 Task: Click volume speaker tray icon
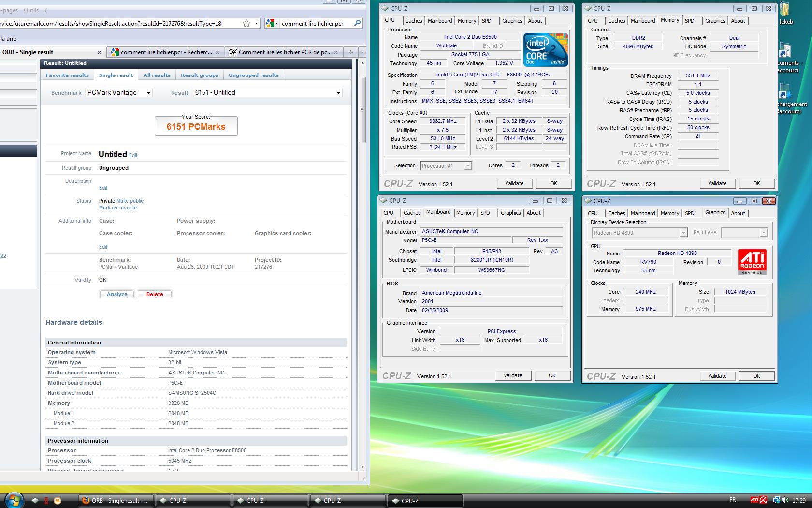tap(784, 500)
